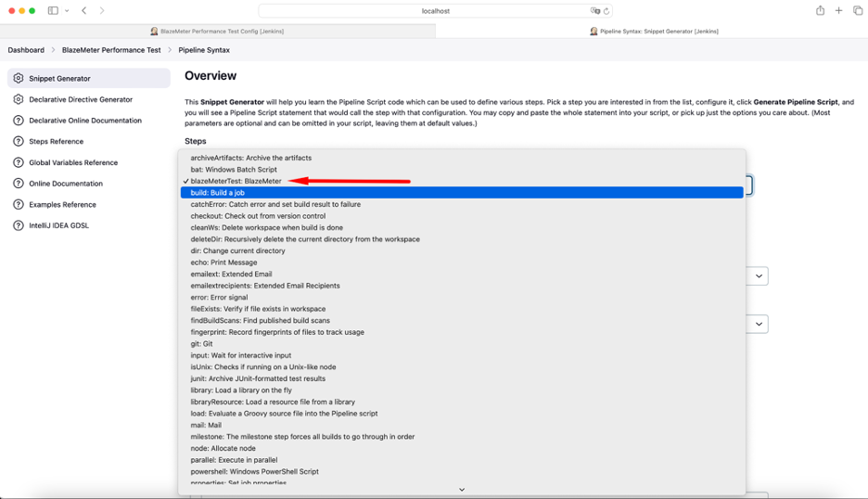The height and width of the screenshot is (499, 868).
Task: Switch to Pipeline Syntax Snippet Generator tab
Action: [655, 31]
